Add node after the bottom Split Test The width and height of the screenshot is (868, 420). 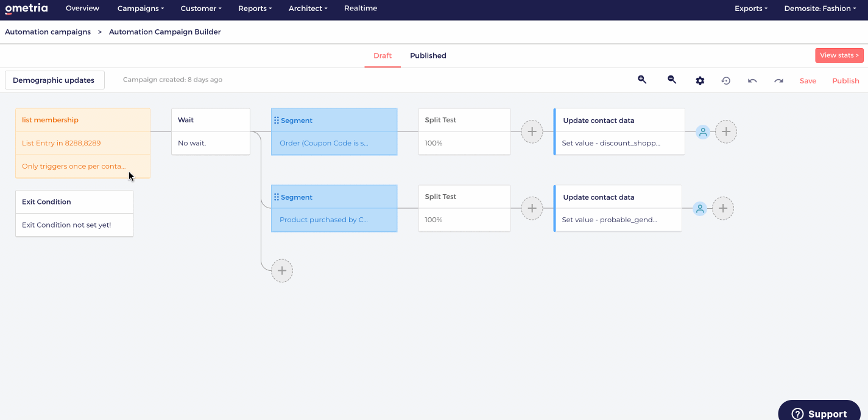point(532,208)
